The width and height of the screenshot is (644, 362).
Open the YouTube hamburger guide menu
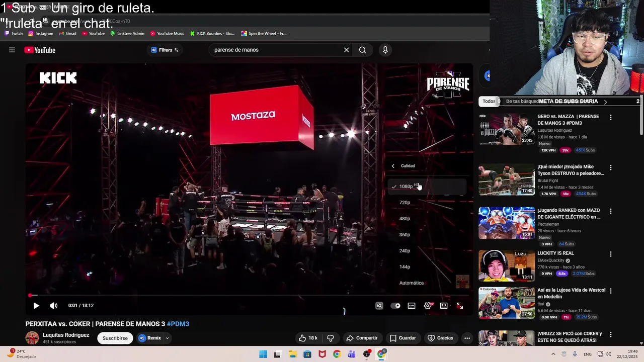[x=12, y=50]
